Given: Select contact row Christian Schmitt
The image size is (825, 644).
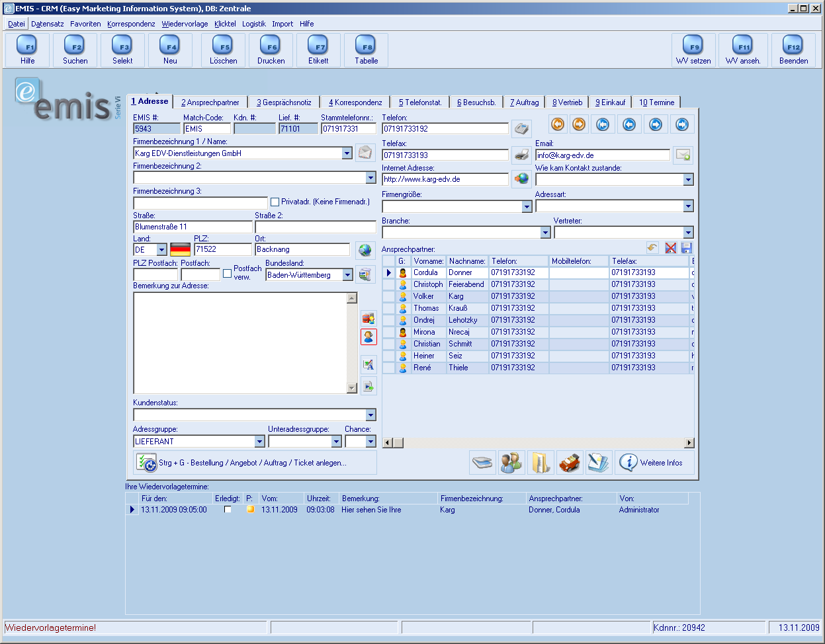Looking at the screenshot, I should (538, 344).
